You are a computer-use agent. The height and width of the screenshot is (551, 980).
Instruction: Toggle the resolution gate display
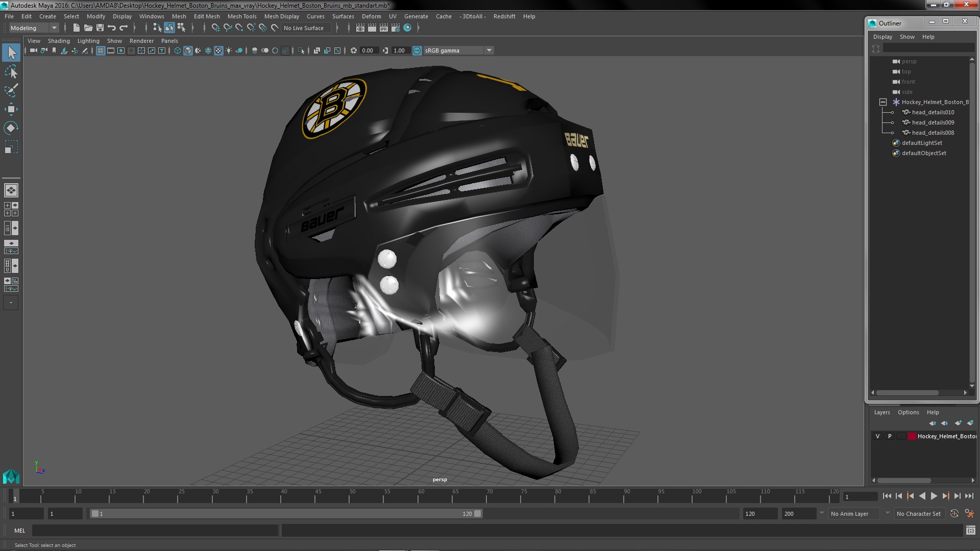121,51
